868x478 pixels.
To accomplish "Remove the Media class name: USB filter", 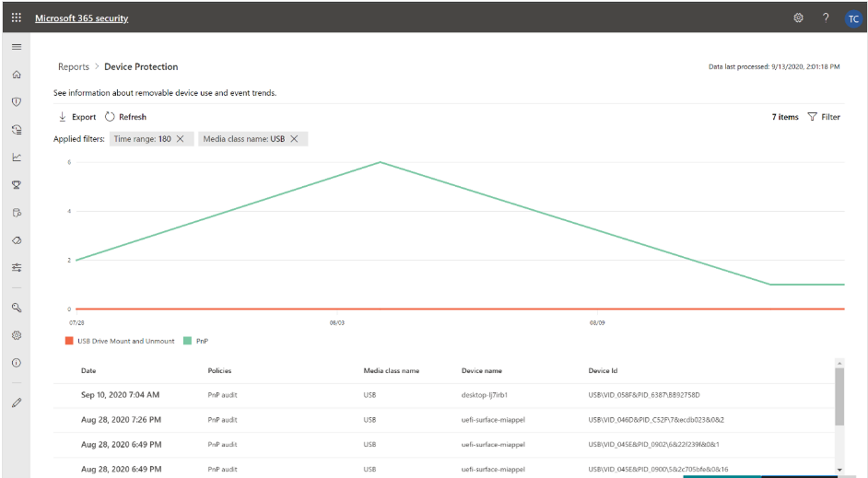I will [295, 139].
